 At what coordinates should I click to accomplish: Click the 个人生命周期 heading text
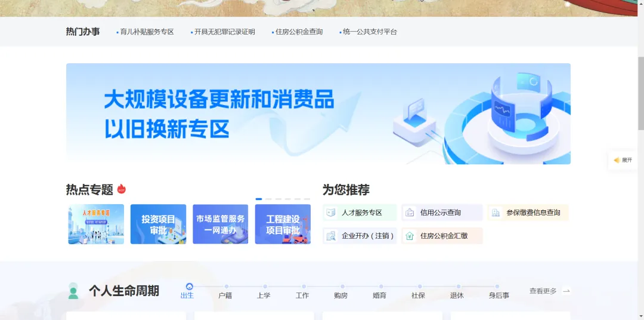(124, 291)
